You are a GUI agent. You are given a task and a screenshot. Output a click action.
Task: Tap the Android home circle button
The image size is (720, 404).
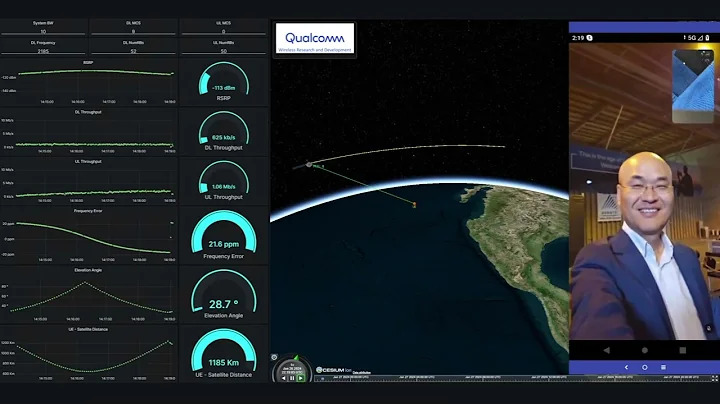coord(645,350)
